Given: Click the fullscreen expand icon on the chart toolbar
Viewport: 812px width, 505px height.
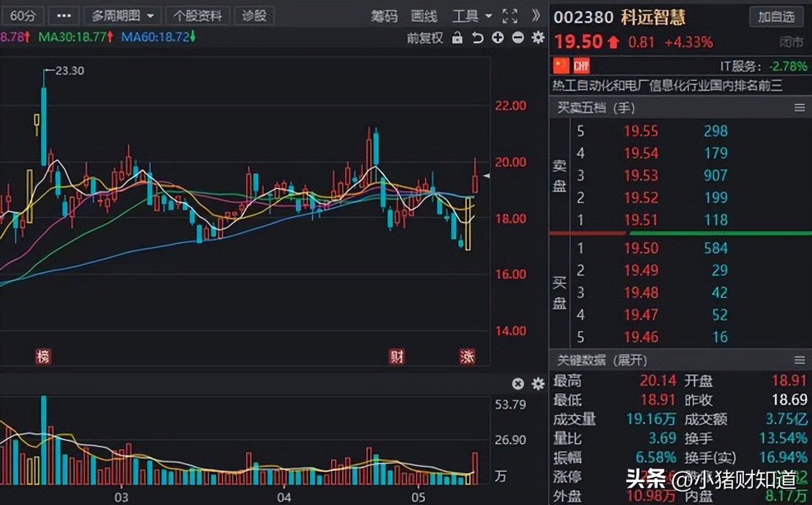Looking at the screenshot, I should (x=509, y=16).
